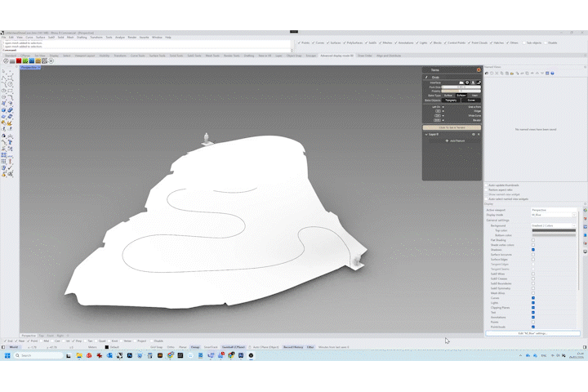Click the delete X icon in Named Views toolbar
Image resolution: width=588 pixels, height=392 pixels.
[x=497, y=73]
